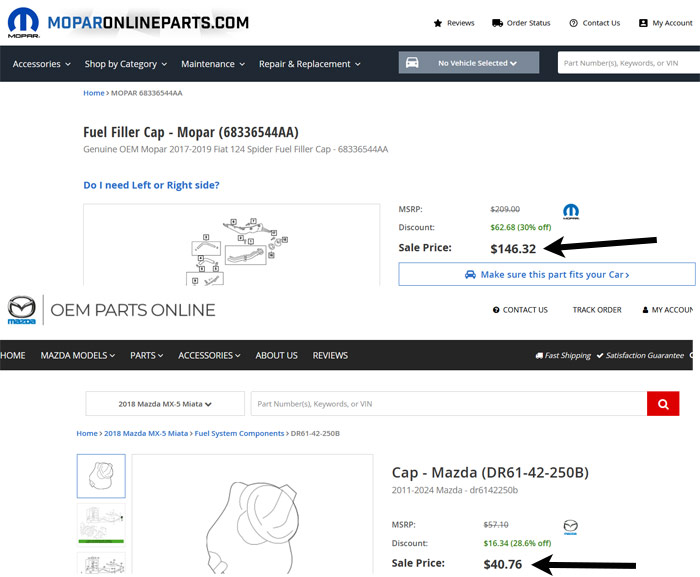The height and width of the screenshot is (577, 700).
Task: Open the No Vehicle Selected dropdown
Action: point(477,63)
